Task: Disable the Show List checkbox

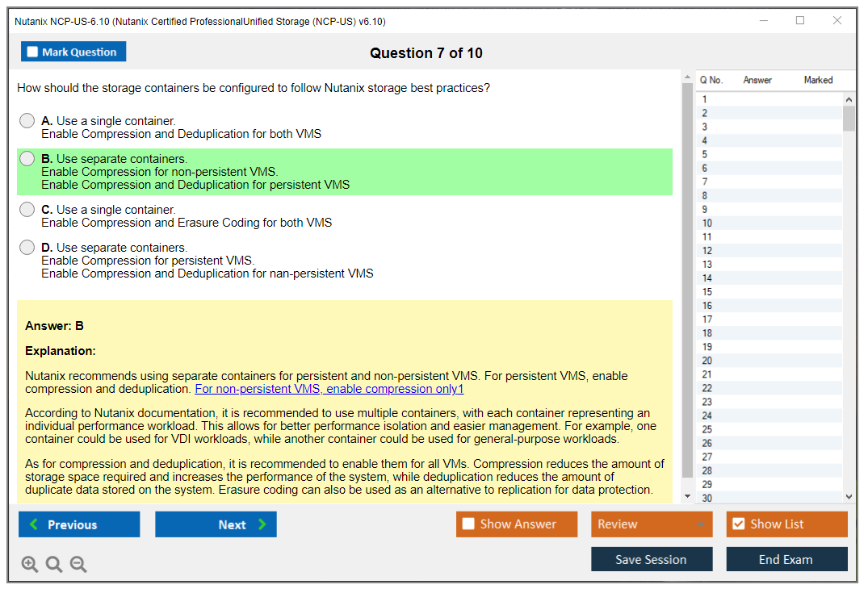Action: 737,524
